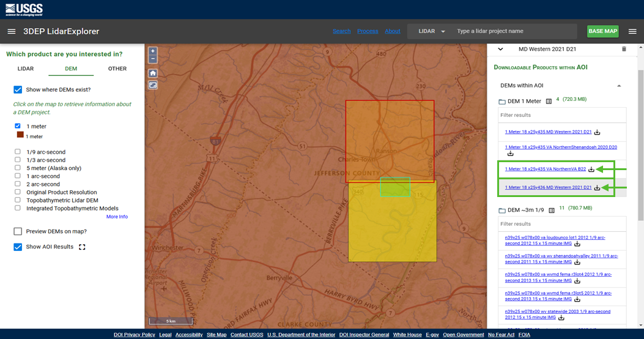
Task: Check Original Product Resolution
Action: coord(18,192)
